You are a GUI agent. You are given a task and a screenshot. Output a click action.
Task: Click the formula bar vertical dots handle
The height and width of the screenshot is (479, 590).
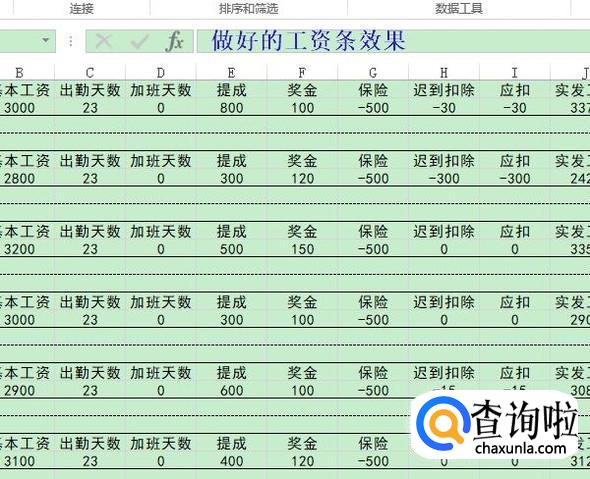coord(71,41)
